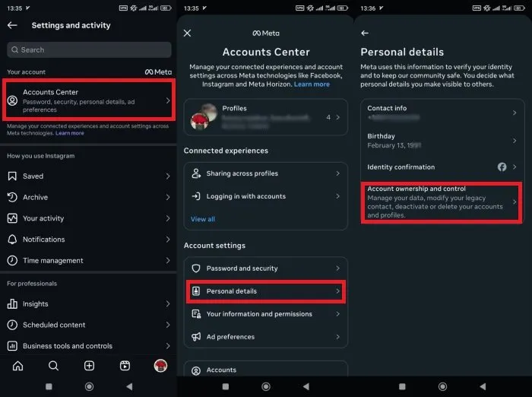This screenshot has height=397, width=532.
Task: Tap the Create new post plus icon
Action: [x=89, y=366]
